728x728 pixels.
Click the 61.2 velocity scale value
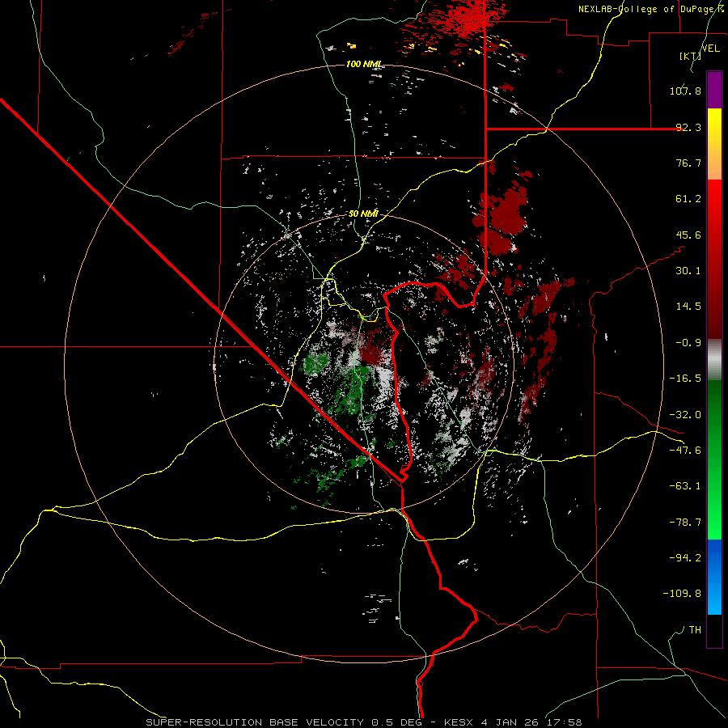point(688,199)
